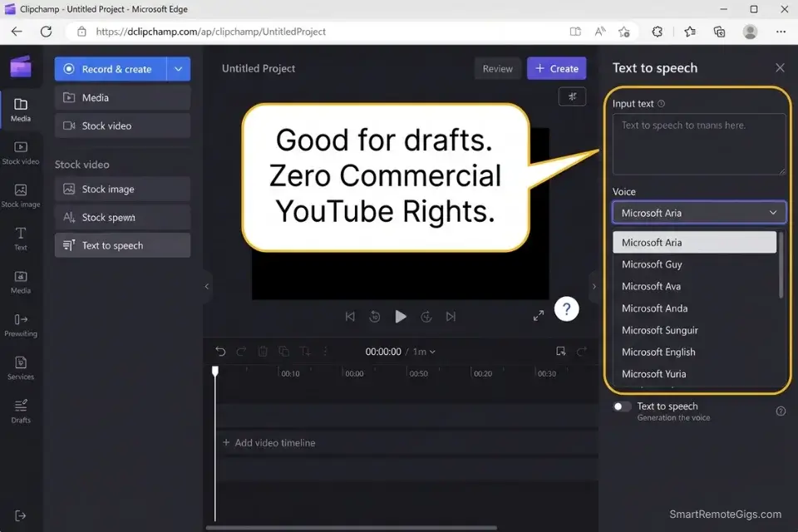Click the duplicate icon in the timeline toolbar
Image resolution: width=798 pixels, height=532 pixels.
coord(284,352)
